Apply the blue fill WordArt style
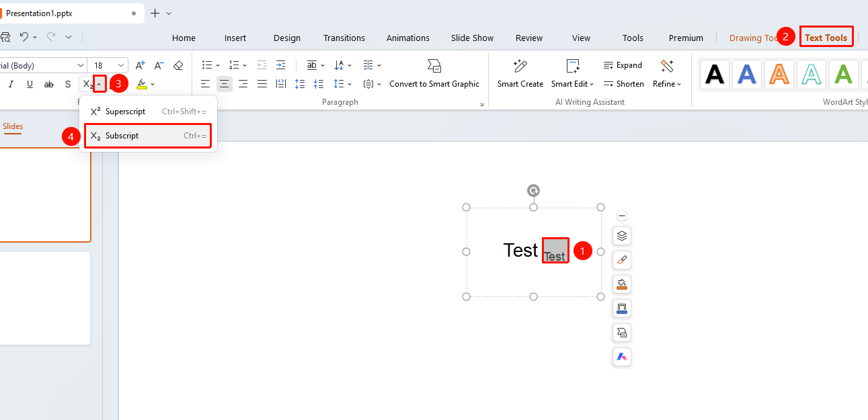Viewport: 868px width, 420px height. [747, 74]
